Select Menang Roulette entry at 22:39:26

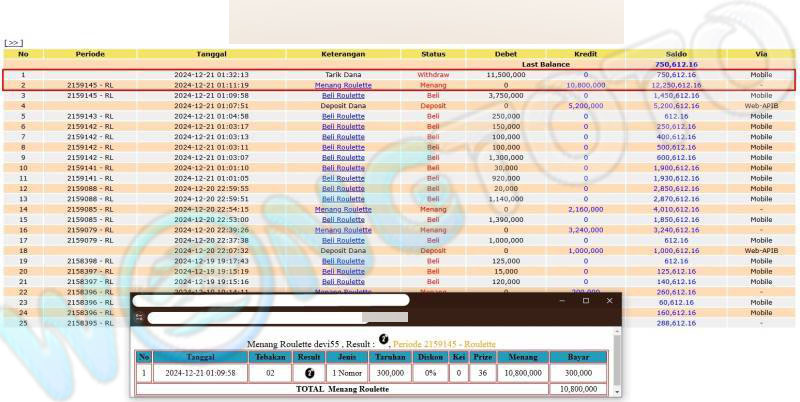tap(343, 229)
